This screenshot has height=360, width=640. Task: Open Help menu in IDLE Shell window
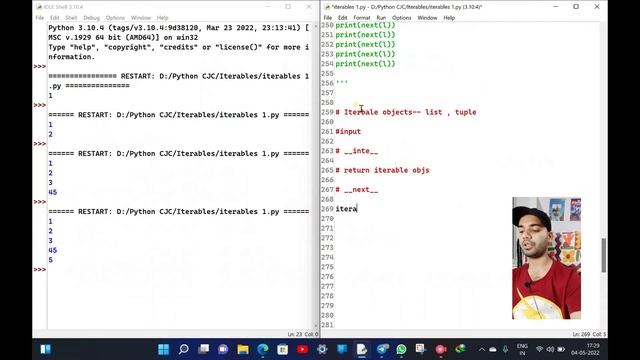click(x=162, y=18)
